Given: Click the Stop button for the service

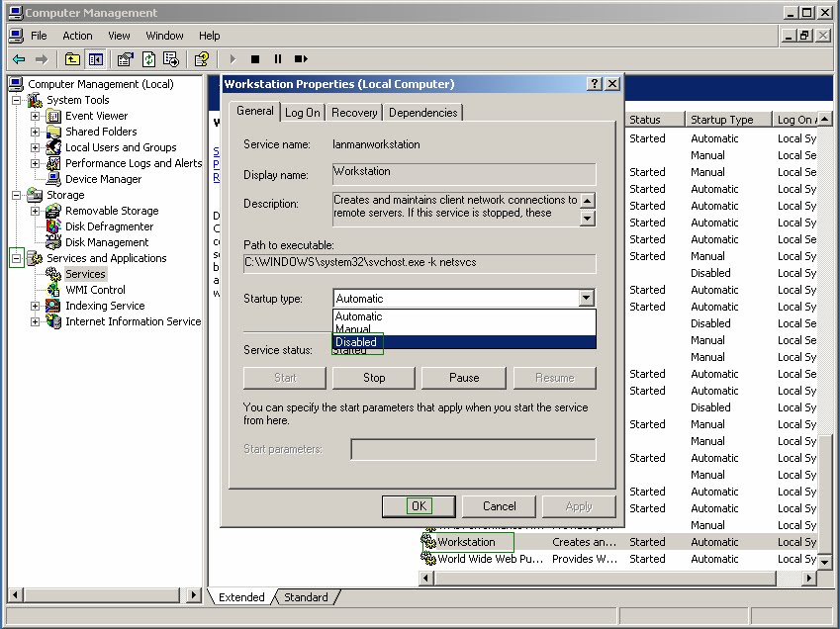Looking at the screenshot, I should point(373,378).
